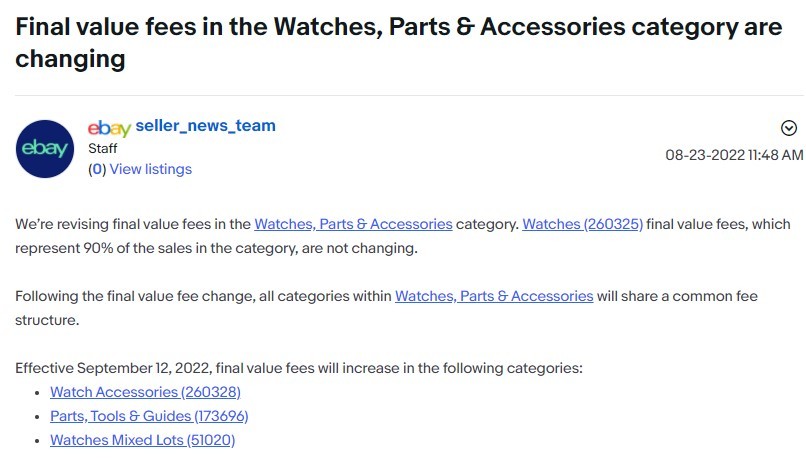
Task: Open the Parts, Tools & Guides (173696) link
Action: click(x=149, y=416)
